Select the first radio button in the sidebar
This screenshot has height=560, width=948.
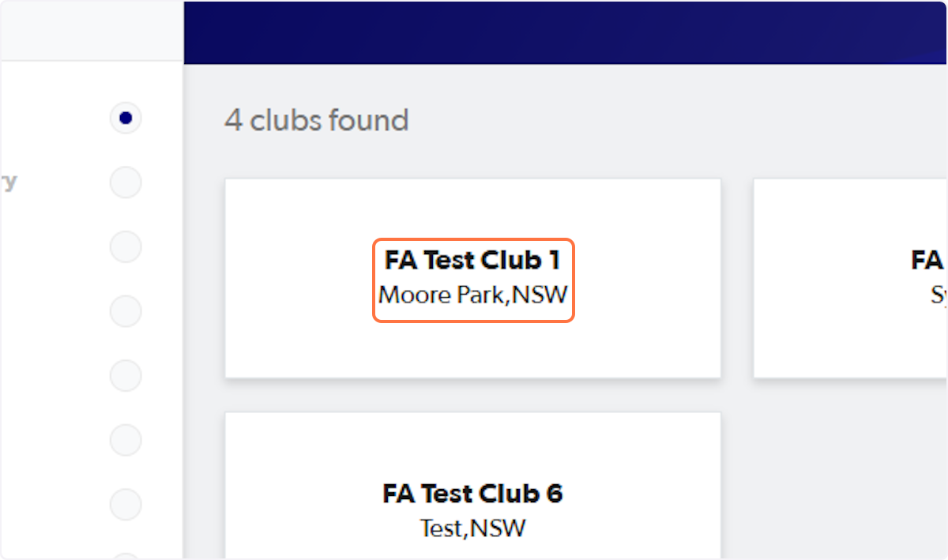tap(126, 117)
